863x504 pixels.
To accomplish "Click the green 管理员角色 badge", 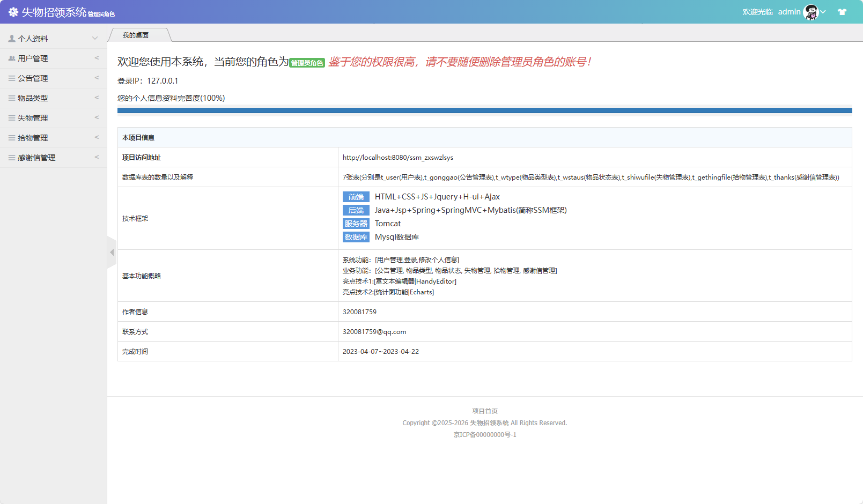I will pos(307,63).
